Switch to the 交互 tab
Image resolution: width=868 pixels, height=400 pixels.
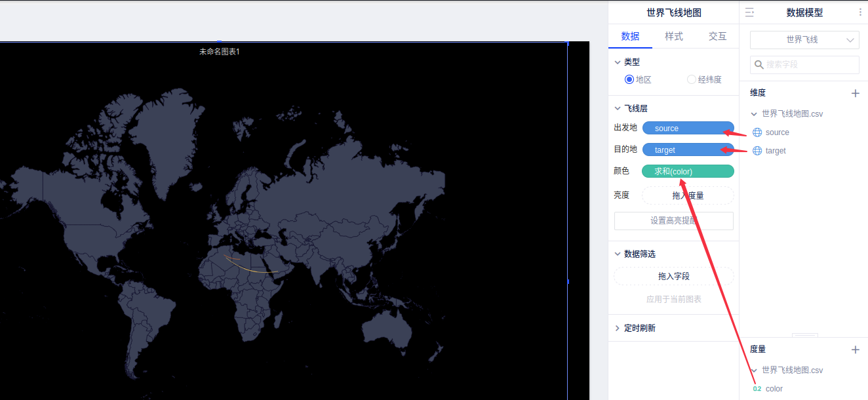[717, 36]
